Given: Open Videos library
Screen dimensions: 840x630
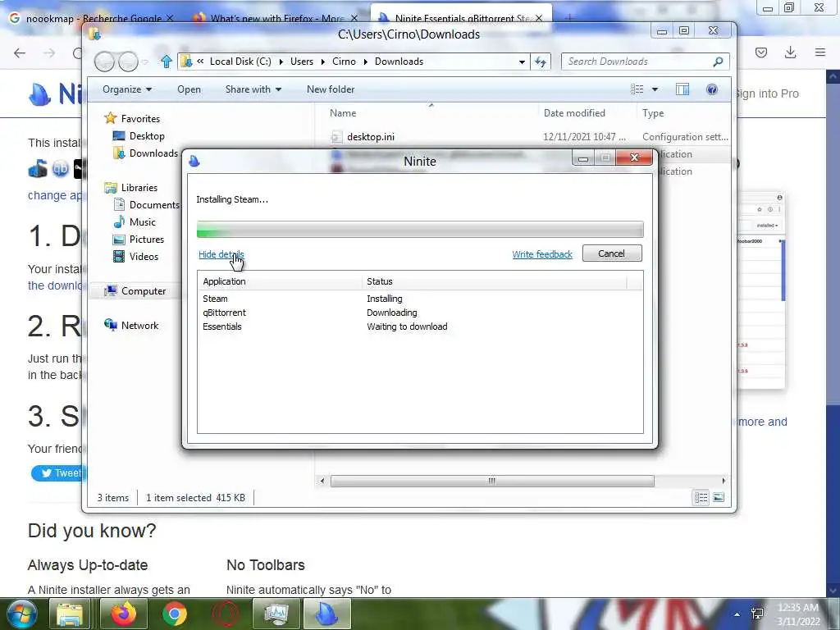Looking at the screenshot, I should click(144, 256).
